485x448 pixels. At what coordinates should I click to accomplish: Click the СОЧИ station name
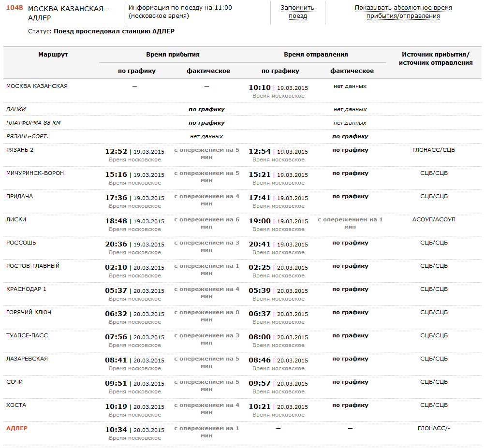coord(15,382)
